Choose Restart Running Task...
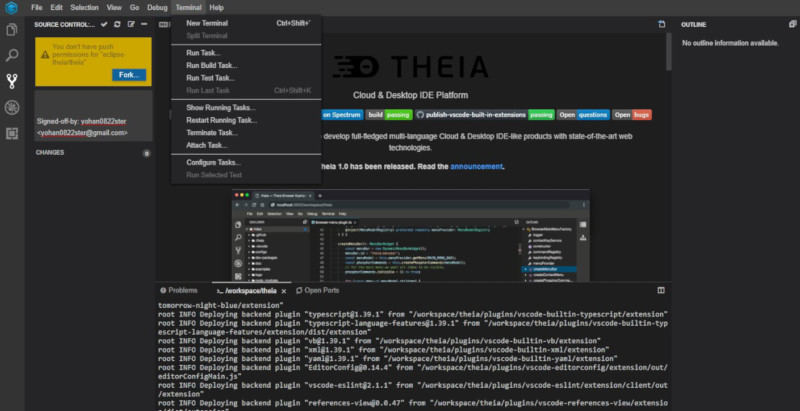The image size is (800, 411). coord(246,120)
